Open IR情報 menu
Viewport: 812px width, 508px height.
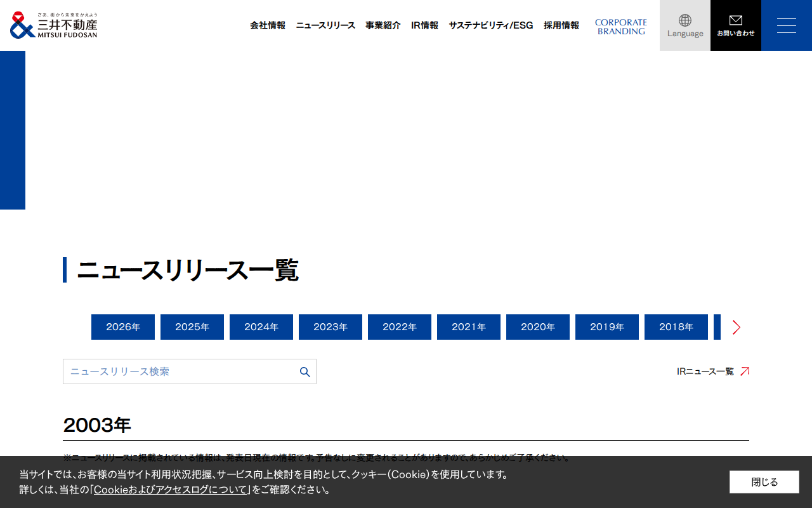(424, 25)
